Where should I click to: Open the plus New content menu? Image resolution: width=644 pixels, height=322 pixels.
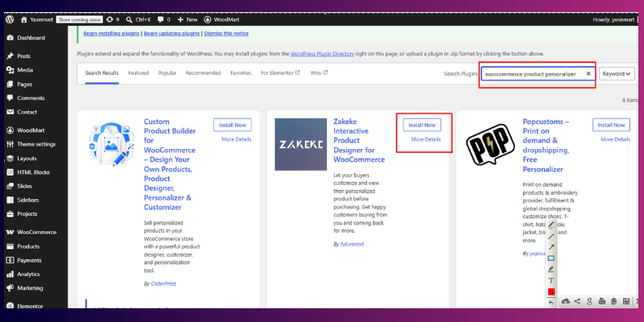(188, 19)
